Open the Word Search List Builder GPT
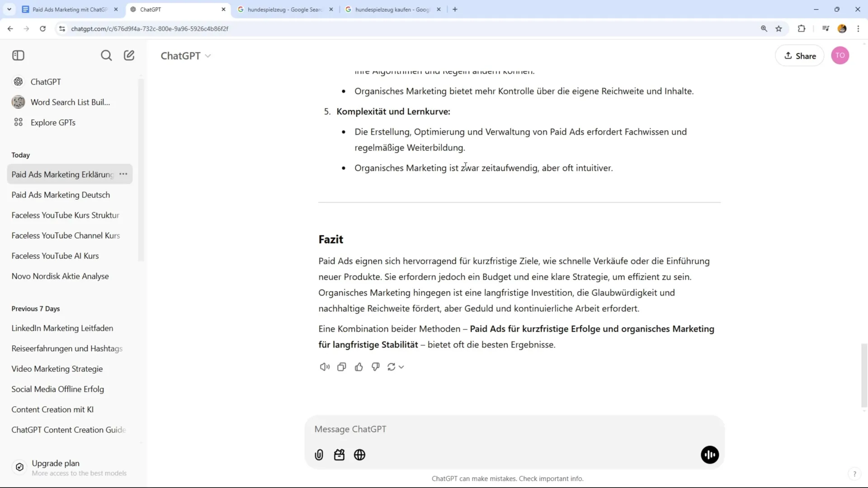Viewport: 868px width, 488px height. pos(70,102)
